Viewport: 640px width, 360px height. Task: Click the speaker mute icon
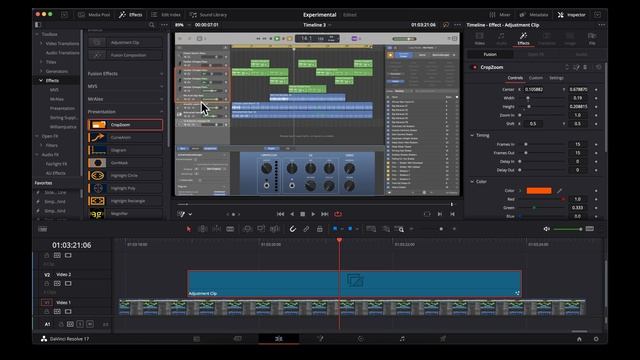(547, 229)
